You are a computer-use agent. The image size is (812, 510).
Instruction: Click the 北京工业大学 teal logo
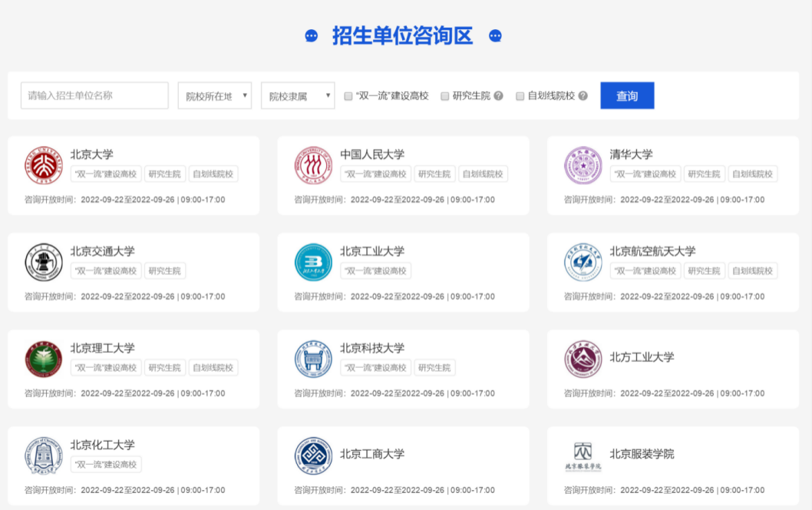[313, 262]
